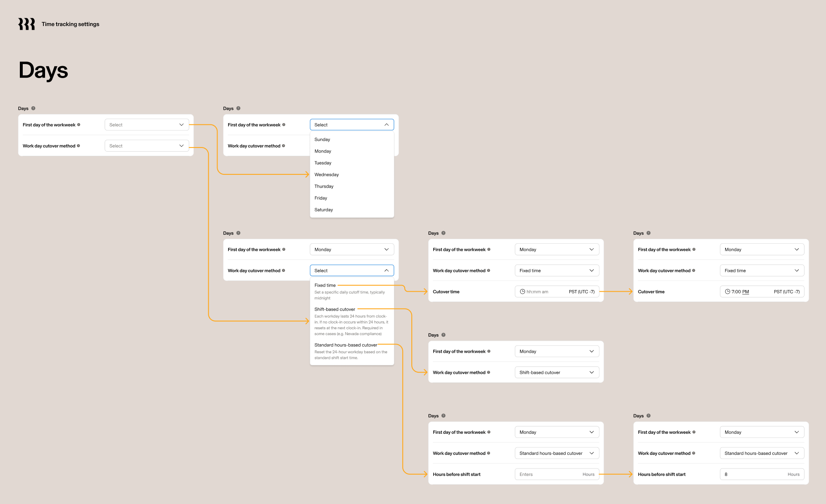Click Work day cutover method info icon in Shift-based cutover panel

pyautogui.click(x=489, y=373)
